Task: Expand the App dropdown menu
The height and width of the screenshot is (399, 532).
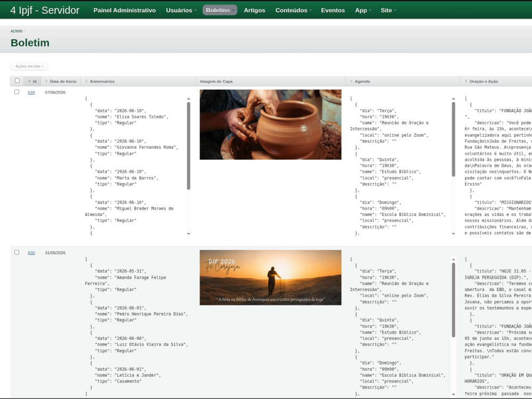Action: (x=363, y=10)
